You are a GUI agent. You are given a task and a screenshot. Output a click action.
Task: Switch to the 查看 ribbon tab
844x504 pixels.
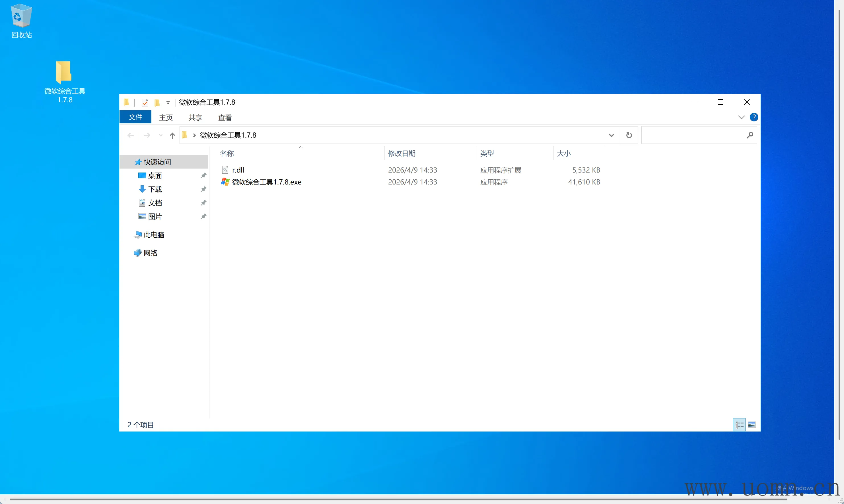(225, 117)
